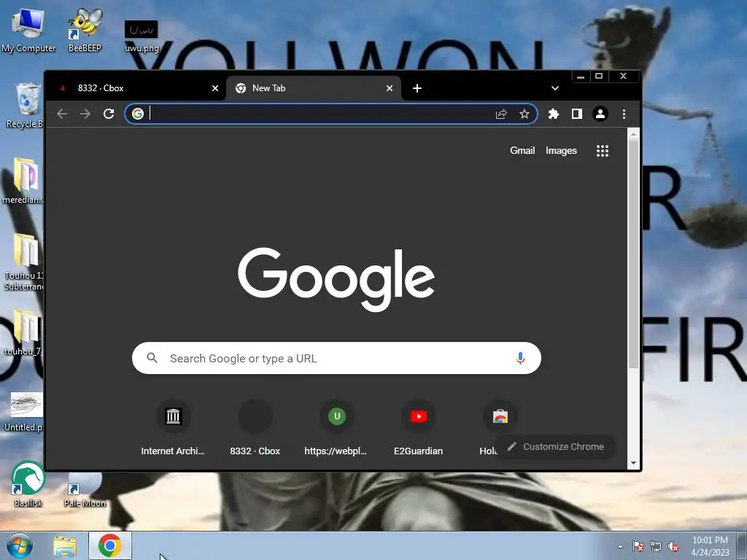Viewport: 747px width, 560px height.
Task: Select the Pale Moon shortcut
Action: point(85,489)
